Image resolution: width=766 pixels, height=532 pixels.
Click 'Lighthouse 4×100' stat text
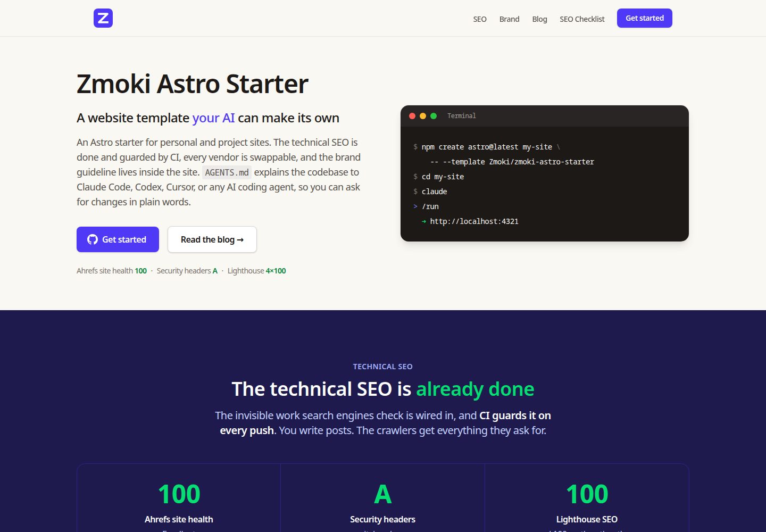click(256, 271)
